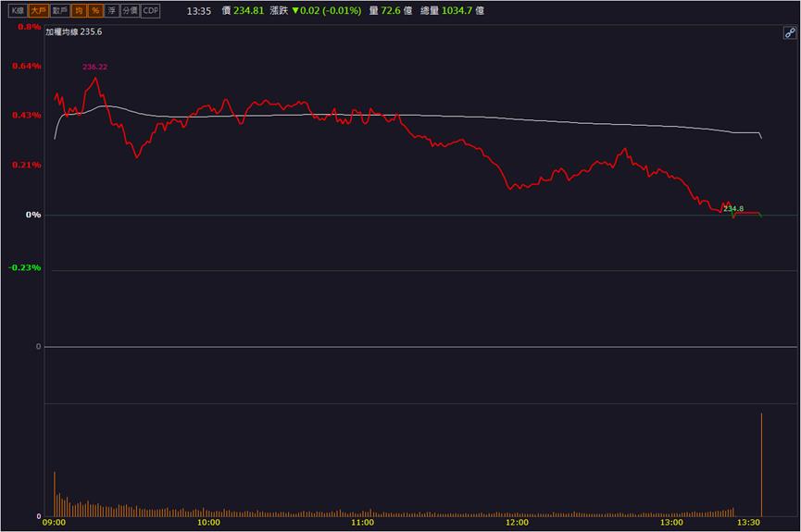This screenshot has height=532, width=801.
Task: Click the high price marker 236.22
Action: pos(95,67)
